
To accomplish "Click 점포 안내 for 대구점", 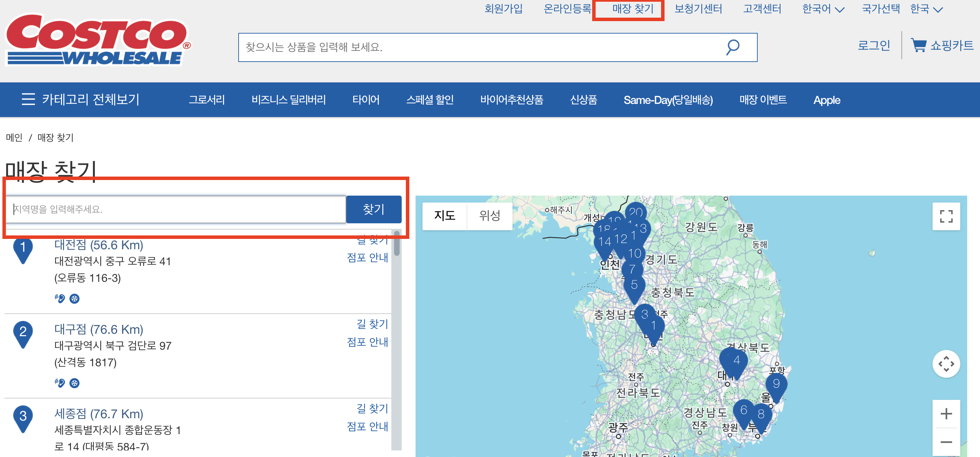I will coord(367,342).
